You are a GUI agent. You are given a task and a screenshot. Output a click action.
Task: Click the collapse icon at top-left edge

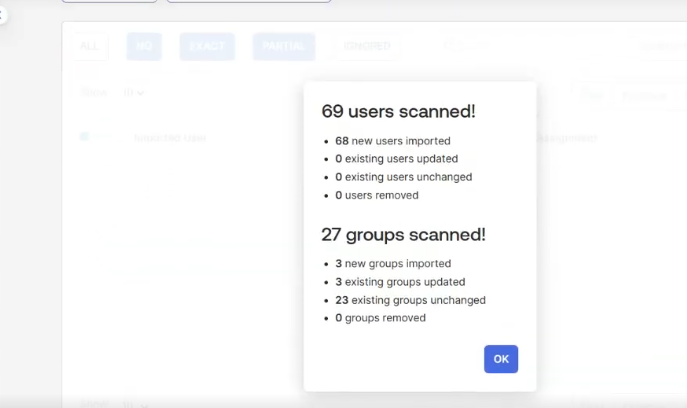coord(3,15)
